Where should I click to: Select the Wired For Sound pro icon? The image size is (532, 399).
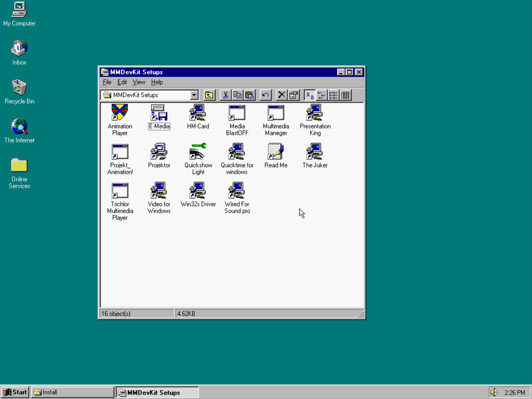[x=237, y=190]
